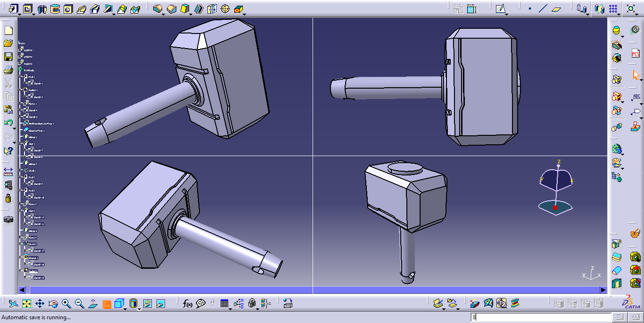This screenshot has height=323, width=644.
Task: Activate the Shell tool
Action: [198, 8]
